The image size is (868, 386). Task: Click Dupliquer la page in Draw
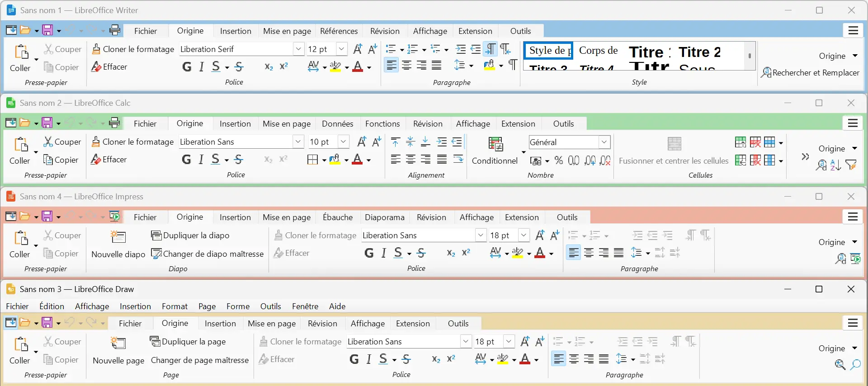pyautogui.click(x=188, y=342)
